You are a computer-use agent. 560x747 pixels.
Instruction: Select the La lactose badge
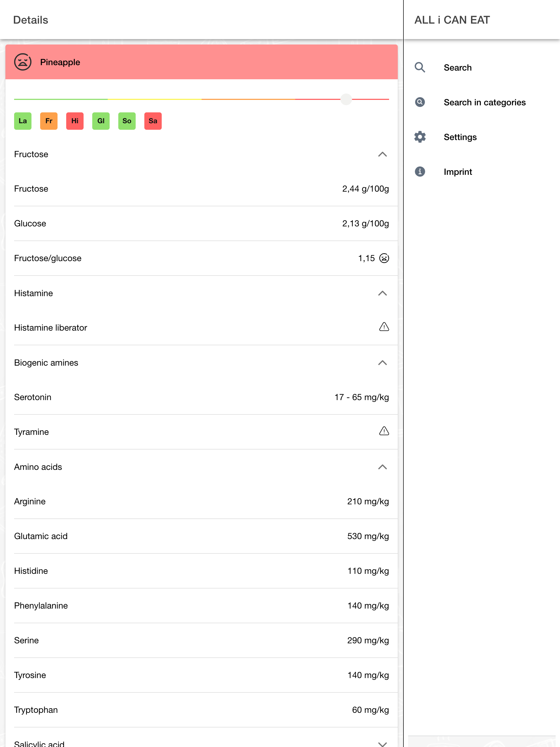[x=23, y=121]
